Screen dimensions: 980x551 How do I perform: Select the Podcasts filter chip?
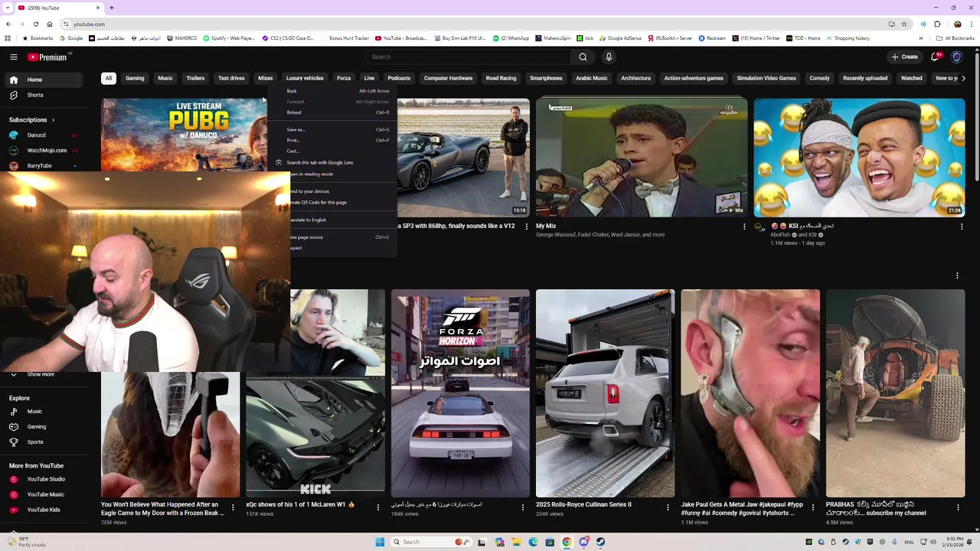point(399,78)
